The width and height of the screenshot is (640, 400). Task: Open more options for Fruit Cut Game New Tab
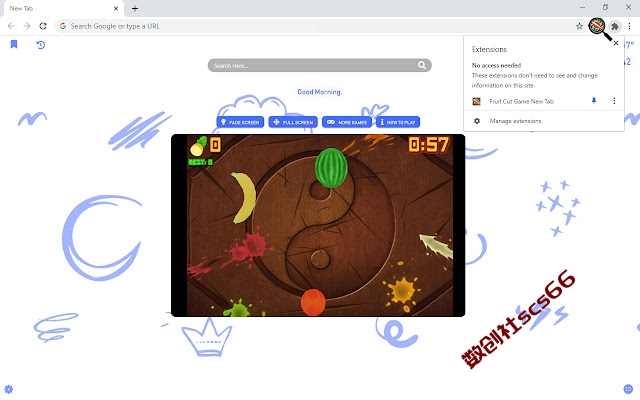coord(614,101)
